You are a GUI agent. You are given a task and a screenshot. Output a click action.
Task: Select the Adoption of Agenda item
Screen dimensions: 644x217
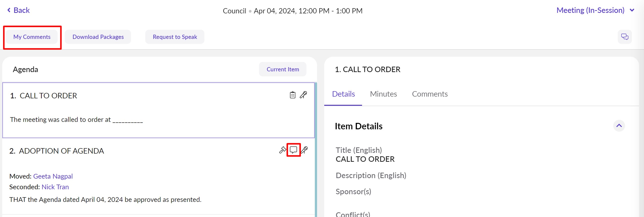(x=62, y=151)
